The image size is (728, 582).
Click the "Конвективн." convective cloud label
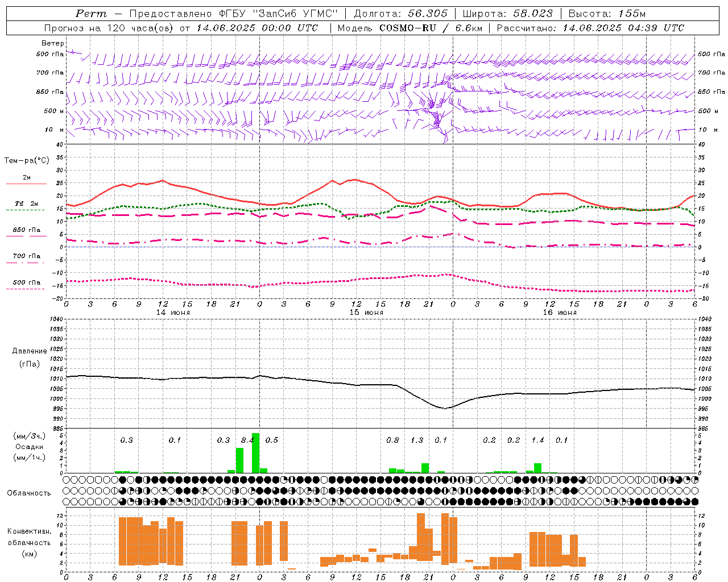[29, 531]
